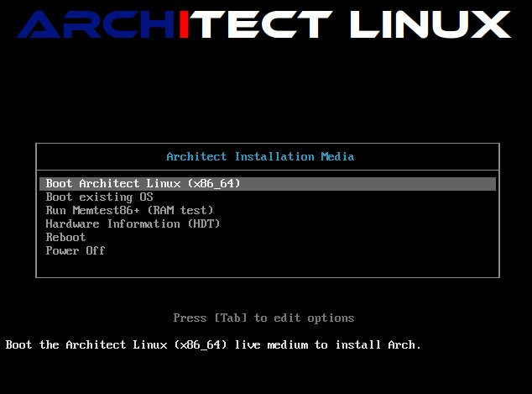Click the Architect Linux logo banner
Screen dimensions: 532x394
[264, 24]
